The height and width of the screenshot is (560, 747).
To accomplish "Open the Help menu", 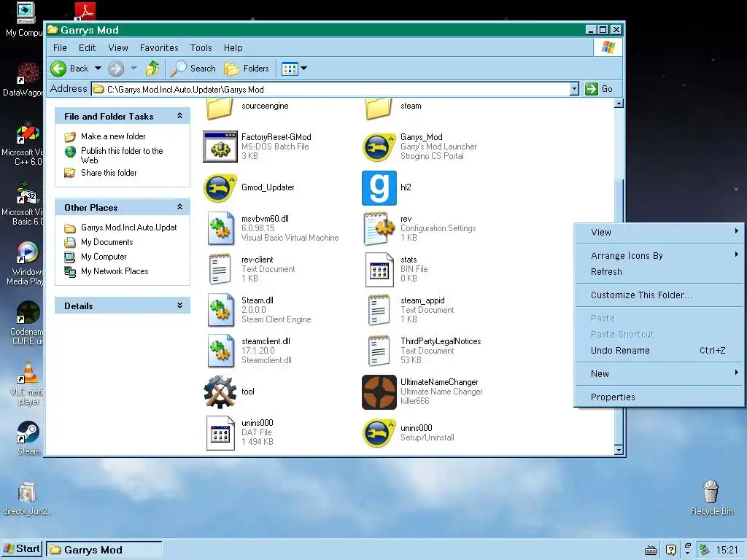I will tap(233, 47).
